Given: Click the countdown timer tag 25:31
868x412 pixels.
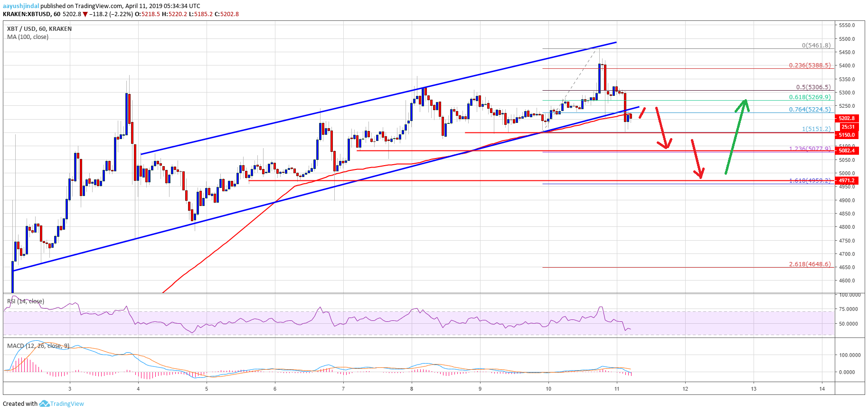Looking at the screenshot, I should 848,127.
